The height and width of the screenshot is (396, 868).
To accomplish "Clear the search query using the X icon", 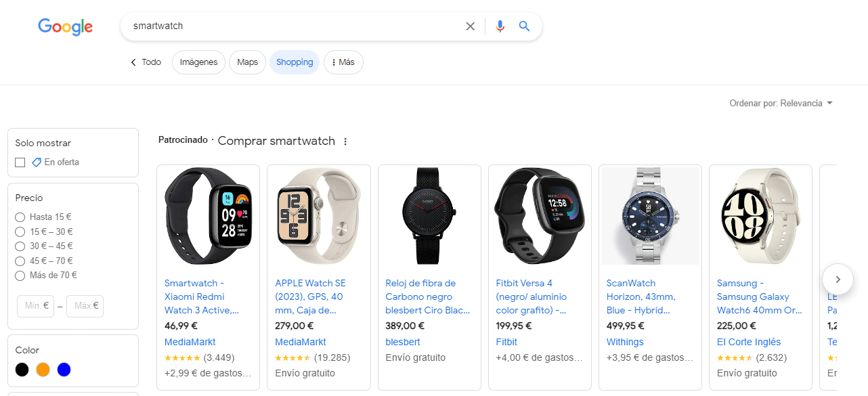I will [x=471, y=26].
